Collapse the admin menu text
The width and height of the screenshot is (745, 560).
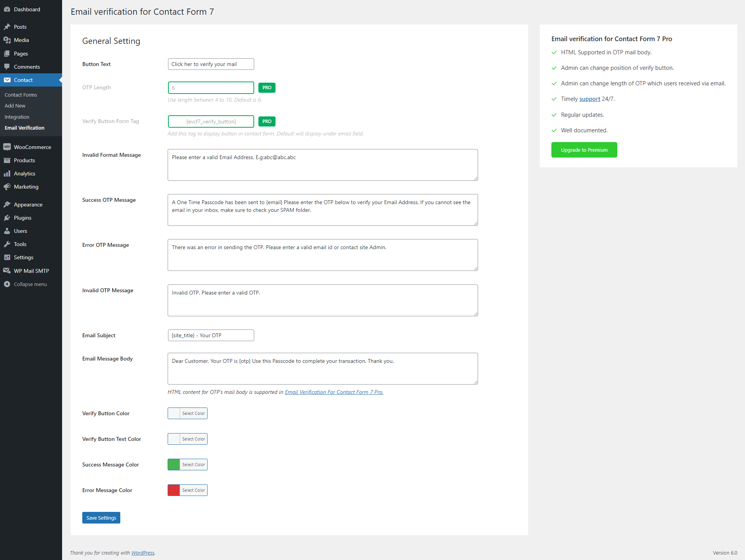(x=30, y=284)
